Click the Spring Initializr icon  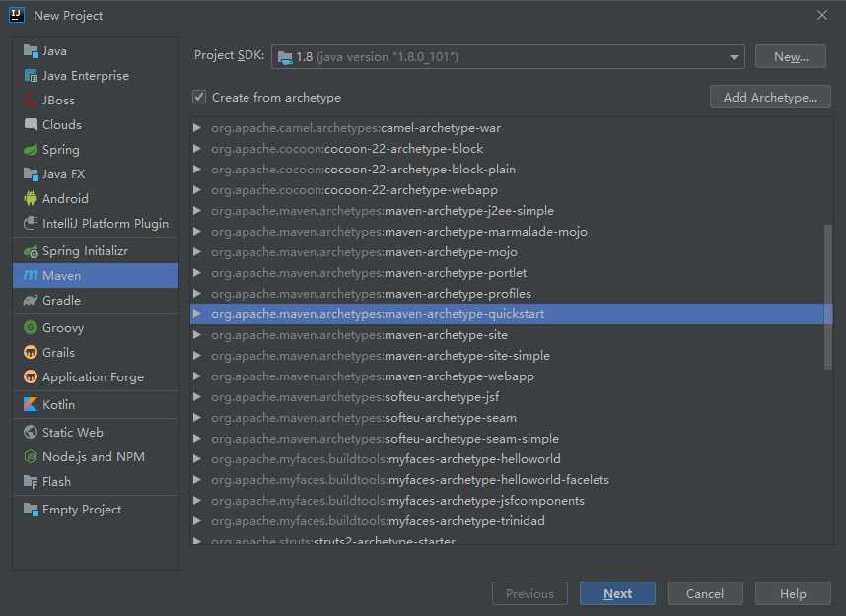(x=31, y=251)
